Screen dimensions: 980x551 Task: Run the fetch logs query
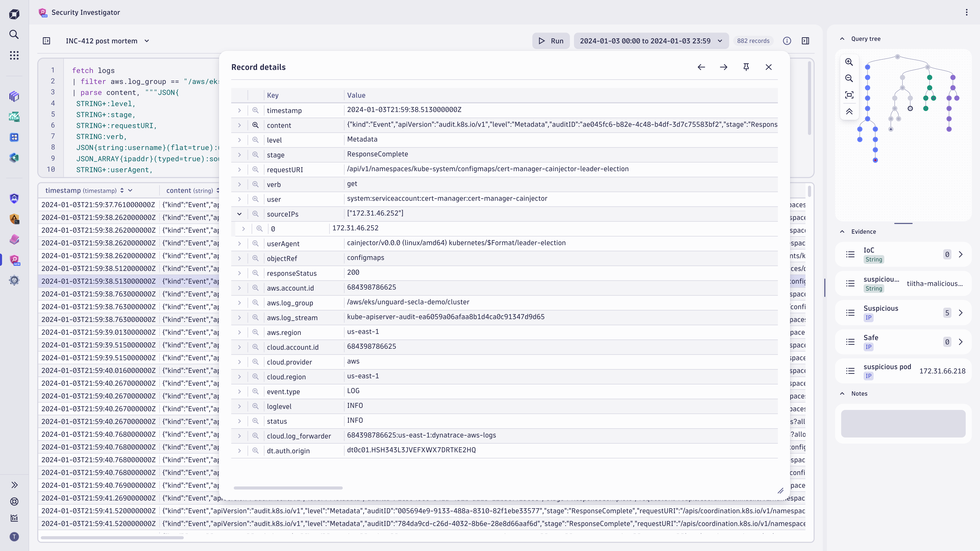pyautogui.click(x=551, y=41)
